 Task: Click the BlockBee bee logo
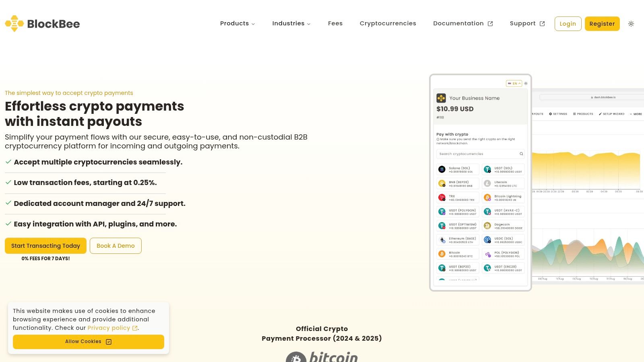pyautogui.click(x=14, y=23)
